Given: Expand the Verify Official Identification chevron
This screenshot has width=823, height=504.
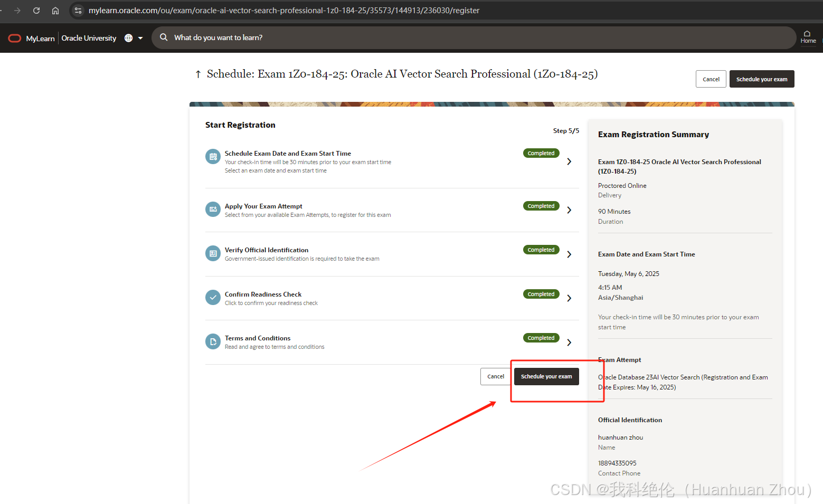Looking at the screenshot, I should (x=569, y=254).
